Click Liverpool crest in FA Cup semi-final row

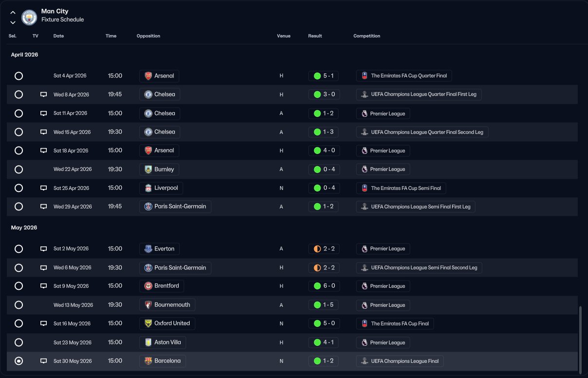(x=148, y=188)
